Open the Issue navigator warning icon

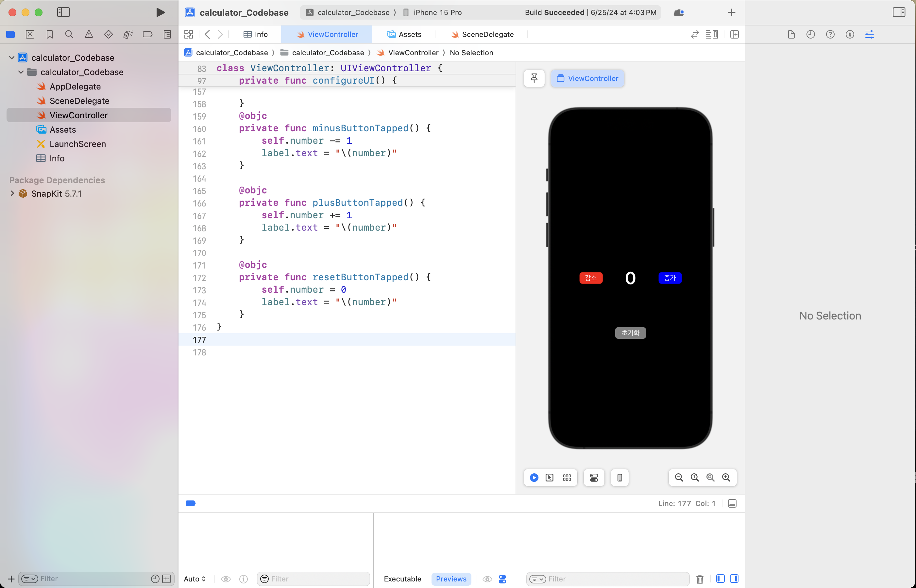pos(89,34)
